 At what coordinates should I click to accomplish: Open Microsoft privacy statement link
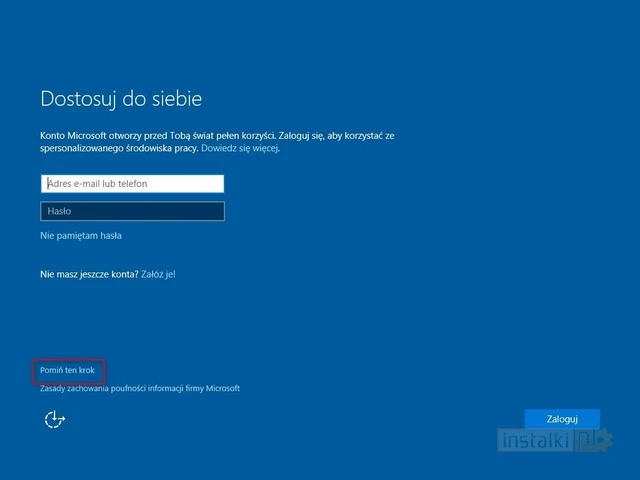pos(139,388)
